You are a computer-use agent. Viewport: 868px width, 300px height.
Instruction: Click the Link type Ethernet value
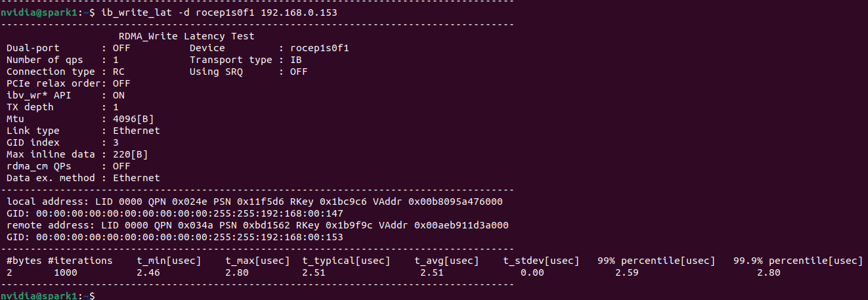136,131
